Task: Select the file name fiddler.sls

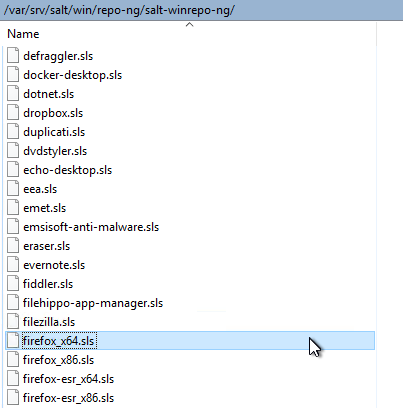Action: (x=48, y=284)
